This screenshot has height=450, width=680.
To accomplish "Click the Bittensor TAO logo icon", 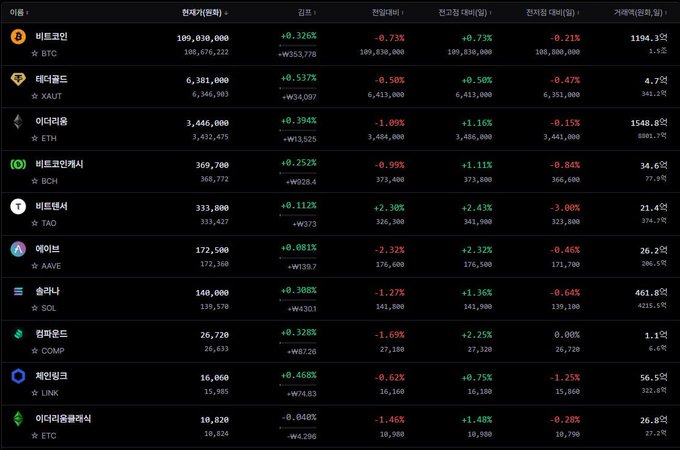I will point(18,207).
